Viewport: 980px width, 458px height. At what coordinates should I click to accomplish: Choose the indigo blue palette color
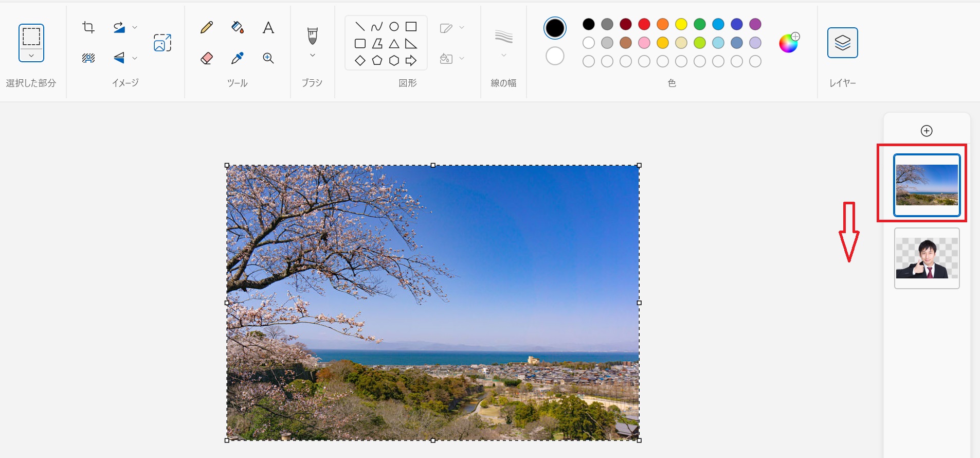coord(737,24)
